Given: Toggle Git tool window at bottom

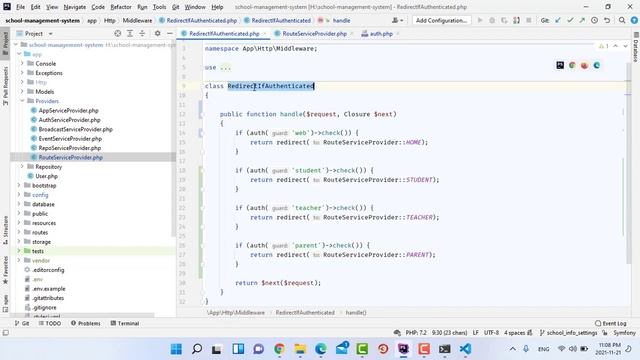Looking at the screenshot, I should click(22, 323).
